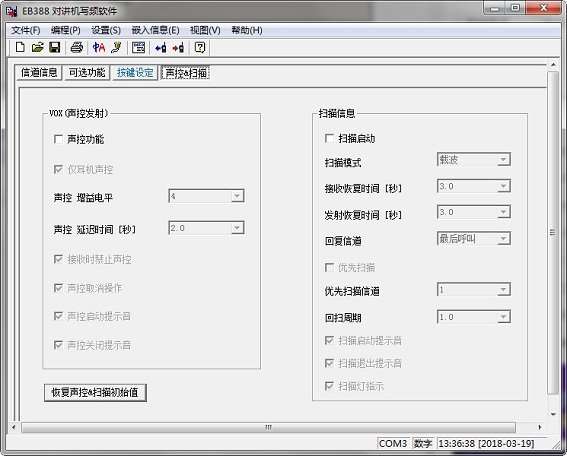Click the EB388 application icon in title bar
Screen dimensions: 567x456
click(x=12, y=11)
